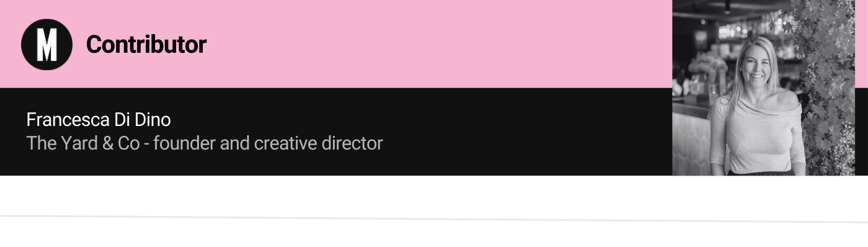
Task: Click the pink strip right of photo
Action: [x=861, y=43]
